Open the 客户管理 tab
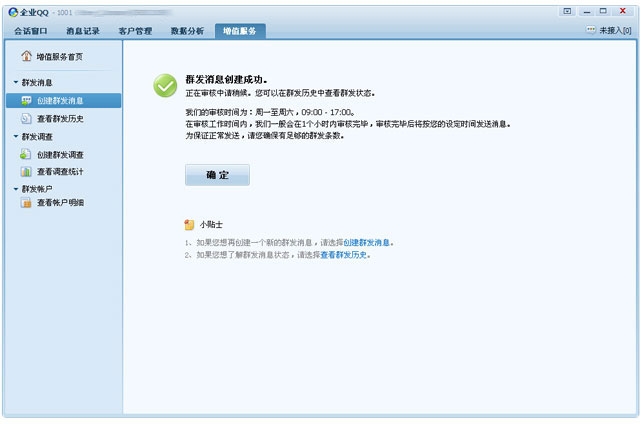 (135, 31)
